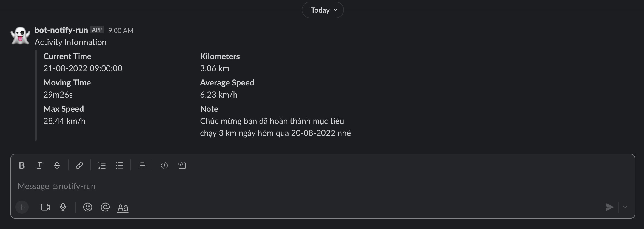Click the record audio clip microphone icon
The width and height of the screenshot is (644, 229).
click(63, 207)
